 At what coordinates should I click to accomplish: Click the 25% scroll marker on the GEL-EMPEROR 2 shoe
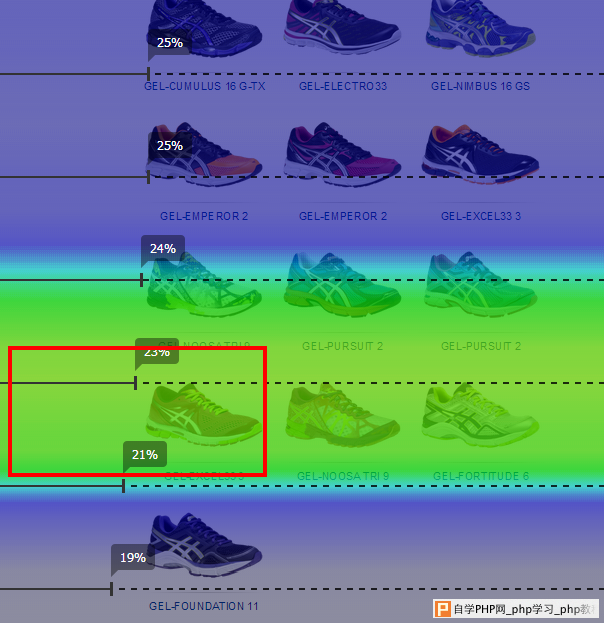pos(170,145)
